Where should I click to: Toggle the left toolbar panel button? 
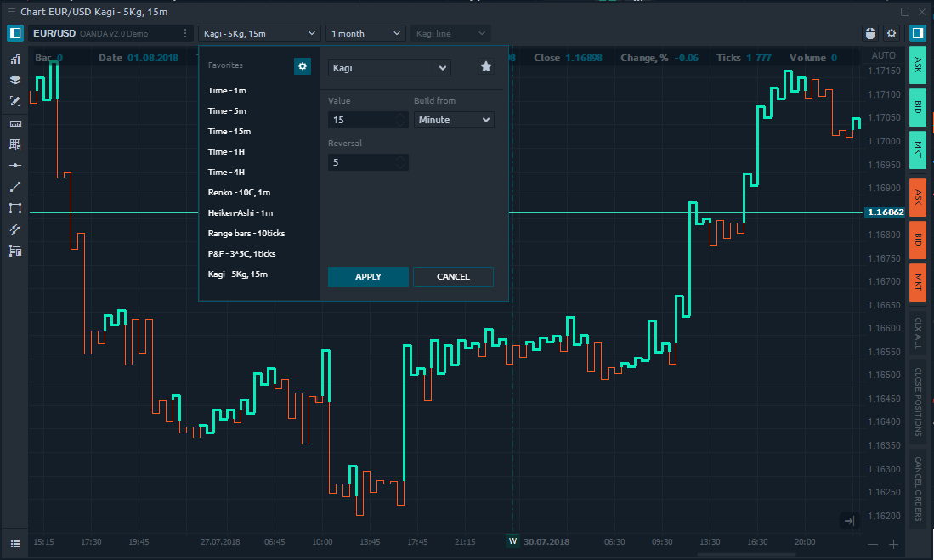15,33
